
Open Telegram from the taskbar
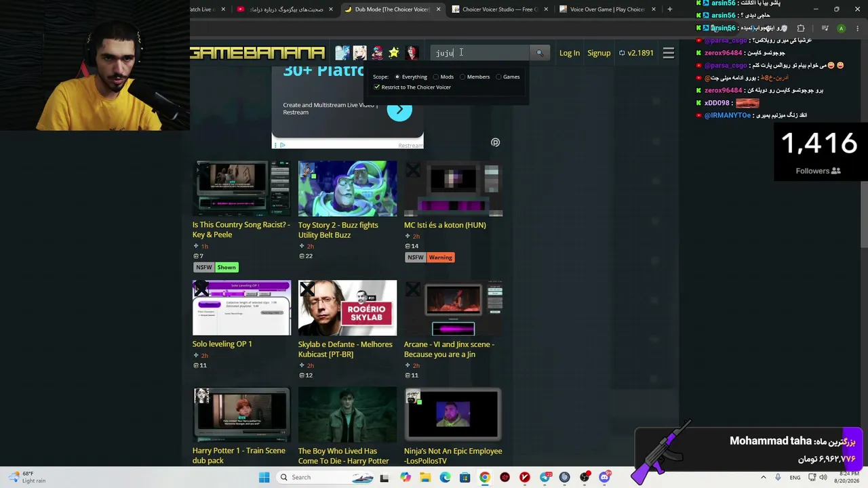545,477
